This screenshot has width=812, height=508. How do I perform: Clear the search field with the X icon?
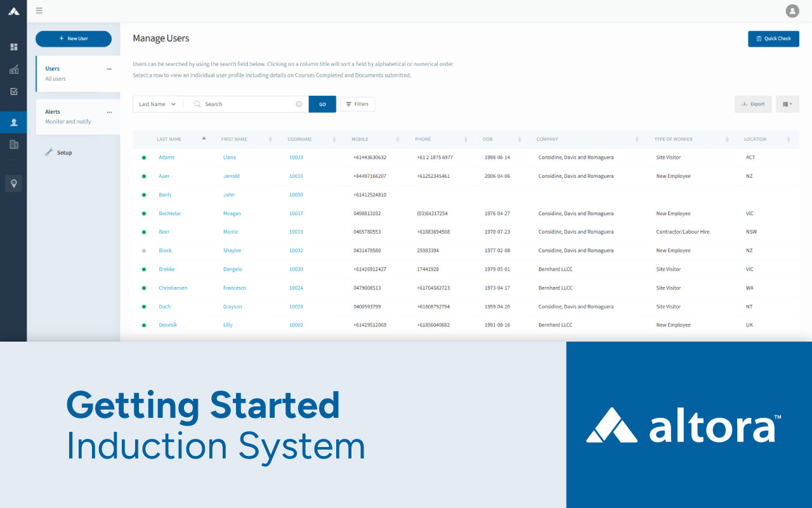pos(299,104)
